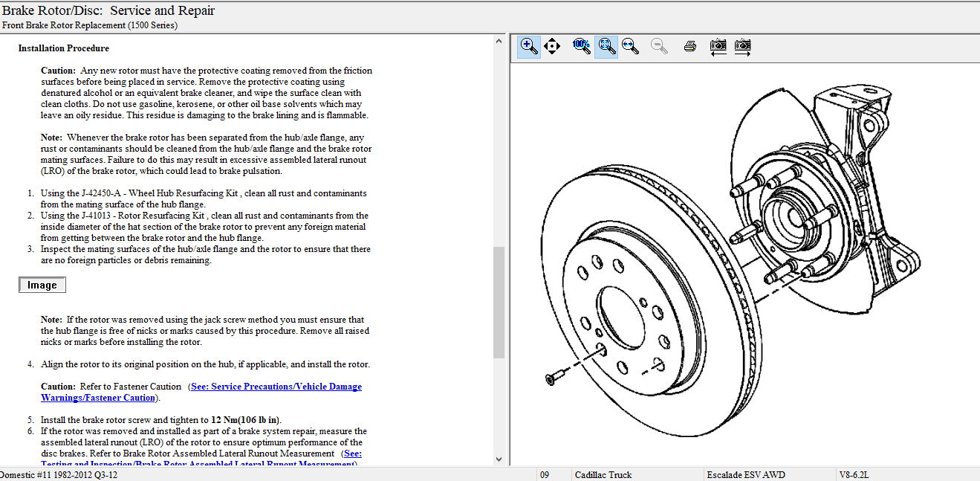Go to previous image with camera-left icon
This screenshot has width=980, height=481.
pyautogui.click(x=718, y=46)
